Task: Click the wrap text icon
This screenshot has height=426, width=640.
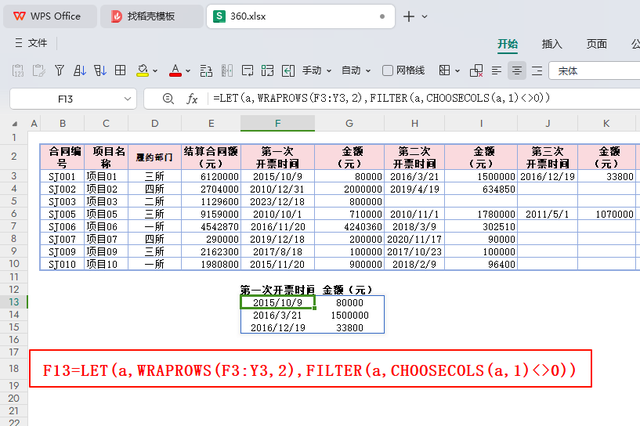Action: coord(247,71)
